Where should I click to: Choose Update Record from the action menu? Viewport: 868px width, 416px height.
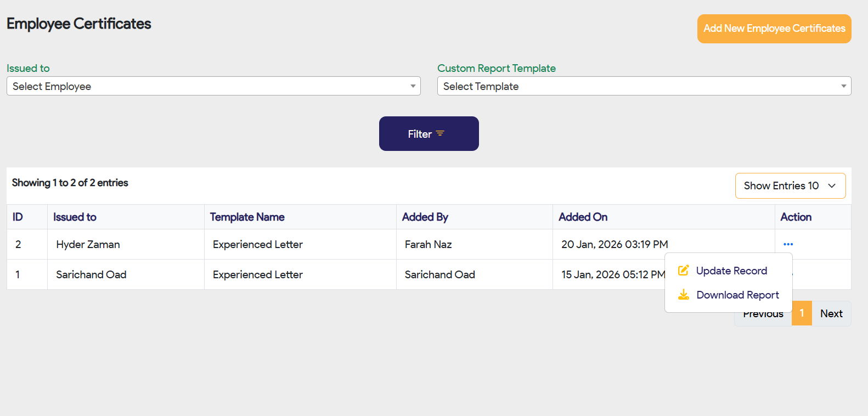point(731,271)
